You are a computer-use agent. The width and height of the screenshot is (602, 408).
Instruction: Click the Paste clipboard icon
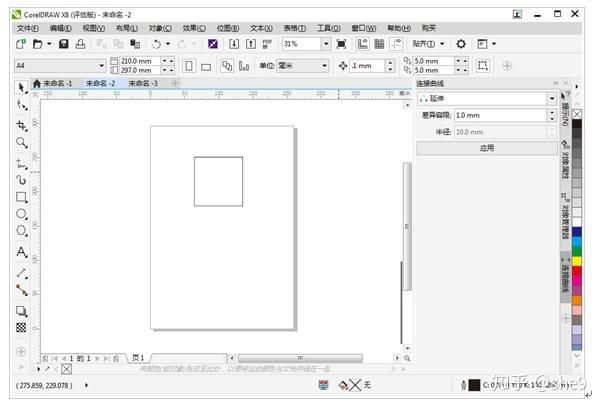pos(135,44)
